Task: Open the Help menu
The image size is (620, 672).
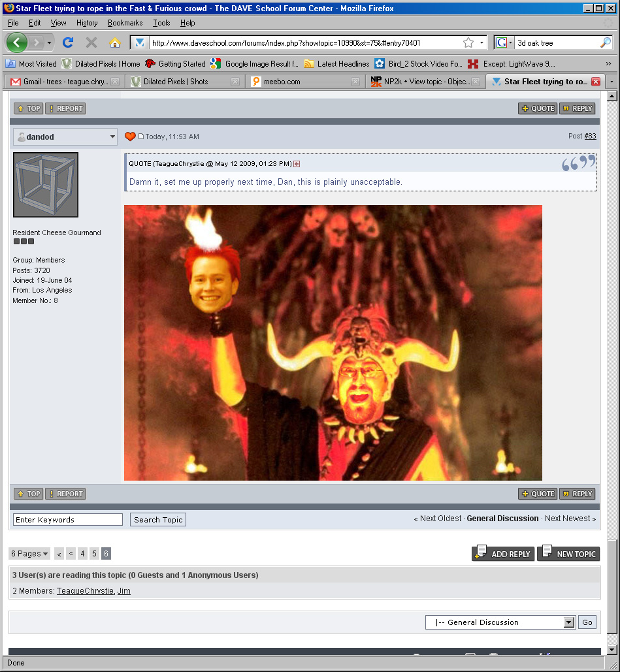Action: pyautogui.click(x=188, y=23)
